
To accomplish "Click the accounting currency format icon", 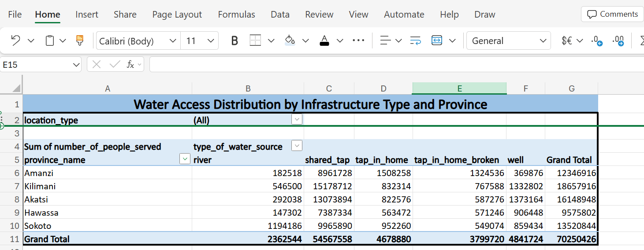I will pos(567,41).
